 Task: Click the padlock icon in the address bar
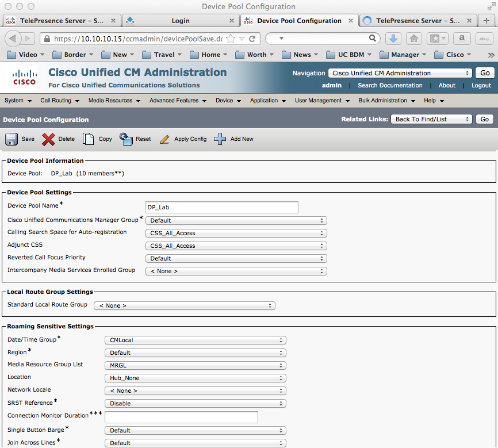47,39
